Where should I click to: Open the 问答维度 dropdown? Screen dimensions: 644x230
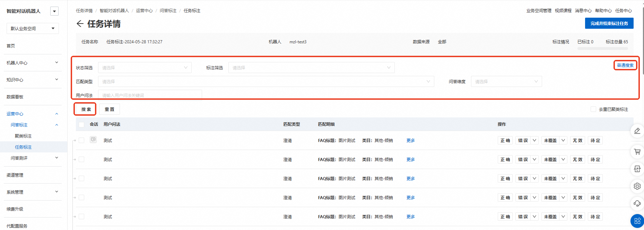[x=506, y=81]
